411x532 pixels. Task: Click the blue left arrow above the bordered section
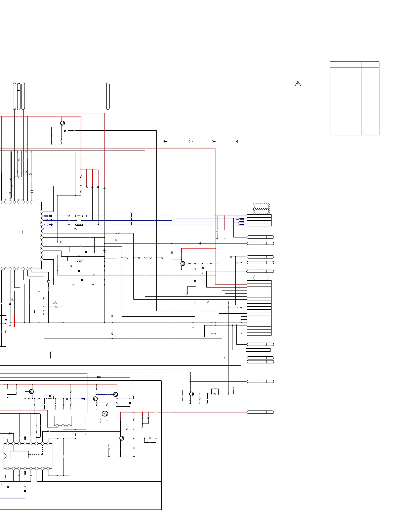click(98, 377)
